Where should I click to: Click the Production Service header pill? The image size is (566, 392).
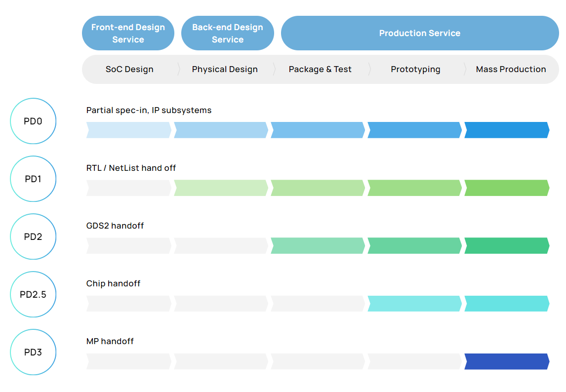tap(419, 33)
